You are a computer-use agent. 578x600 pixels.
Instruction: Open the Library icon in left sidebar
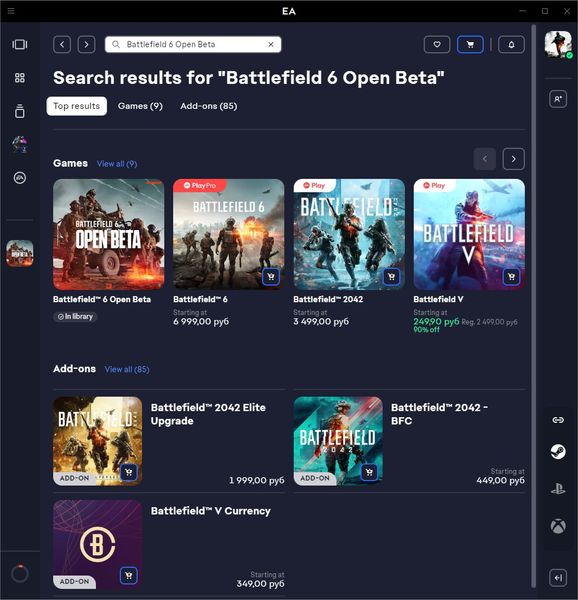[20, 111]
